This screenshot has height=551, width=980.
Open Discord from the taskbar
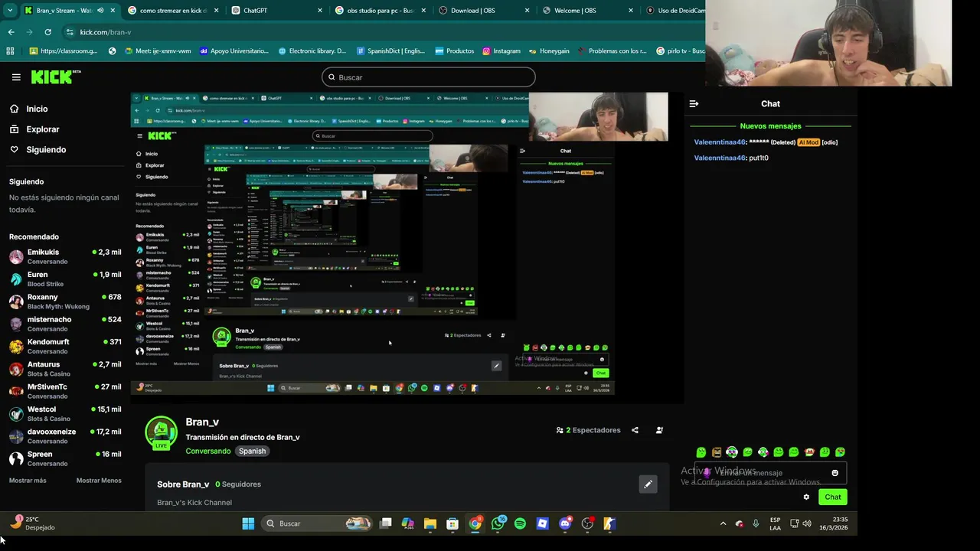pos(565,523)
